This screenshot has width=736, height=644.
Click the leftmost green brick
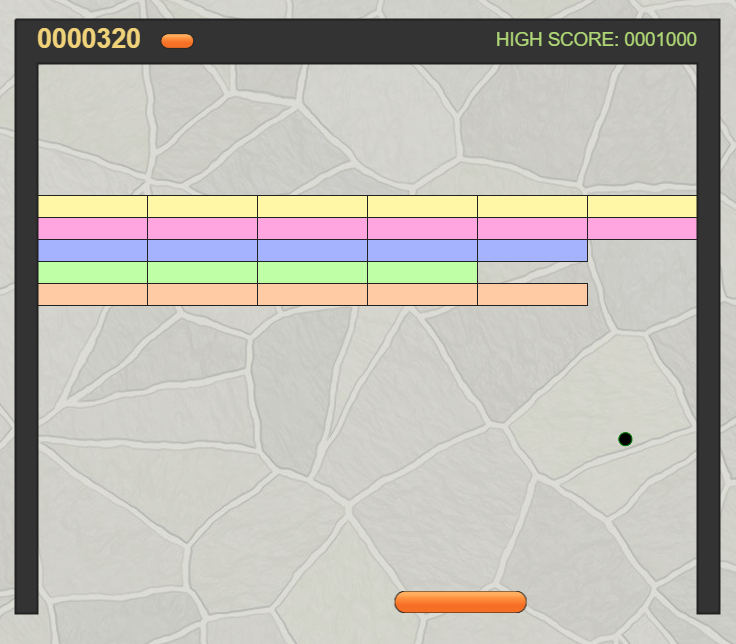(92, 273)
